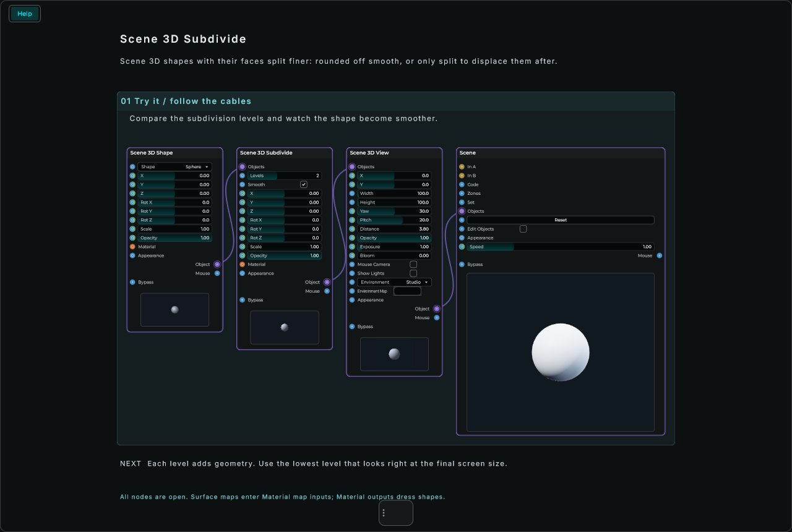Click the Distance field in Scene 3D View
Viewport: 792px width, 532px height.
pos(395,229)
